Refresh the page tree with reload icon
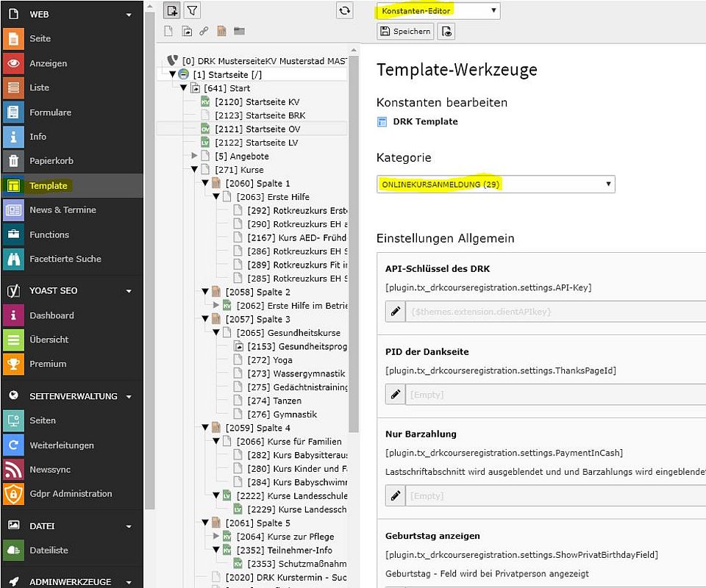 [x=344, y=10]
